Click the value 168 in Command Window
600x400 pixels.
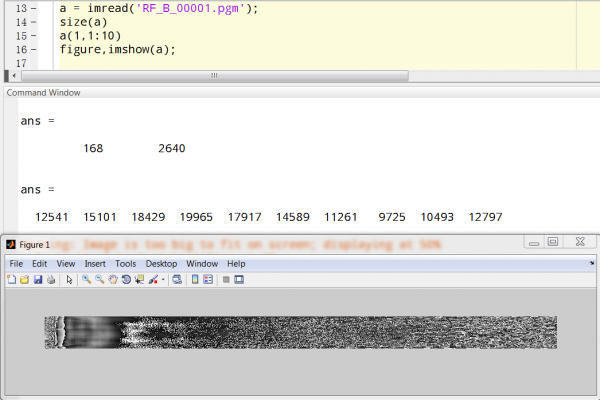coord(93,149)
